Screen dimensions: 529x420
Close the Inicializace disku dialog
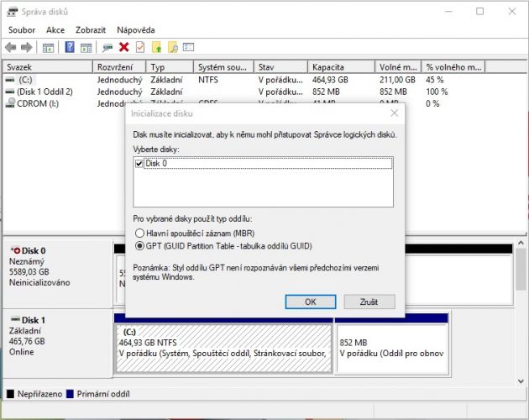click(x=394, y=113)
